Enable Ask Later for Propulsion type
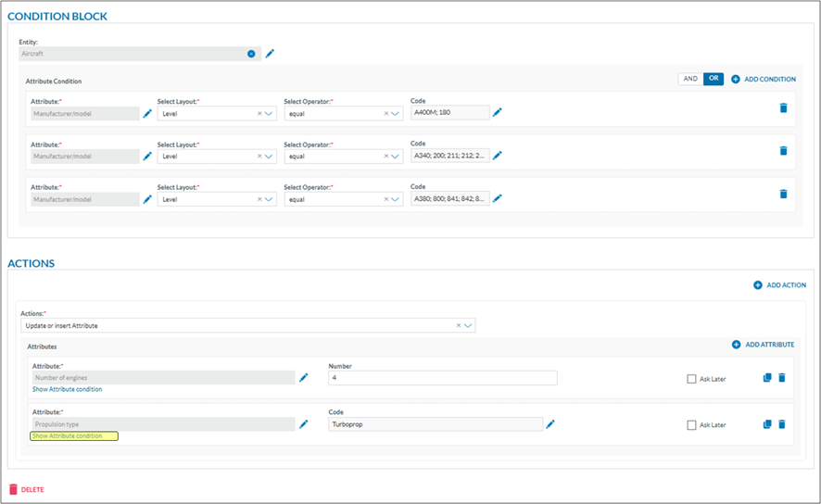 coord(691,425)
